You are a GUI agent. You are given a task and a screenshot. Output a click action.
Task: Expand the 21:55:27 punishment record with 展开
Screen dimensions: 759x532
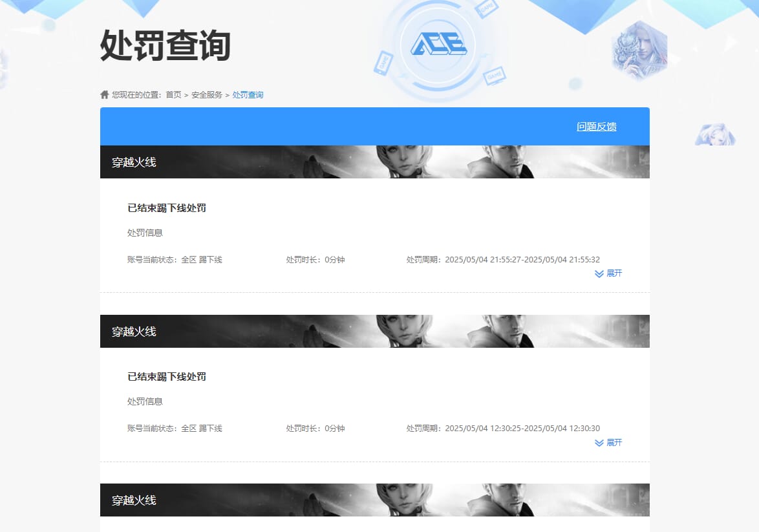[x=608, y=273]
